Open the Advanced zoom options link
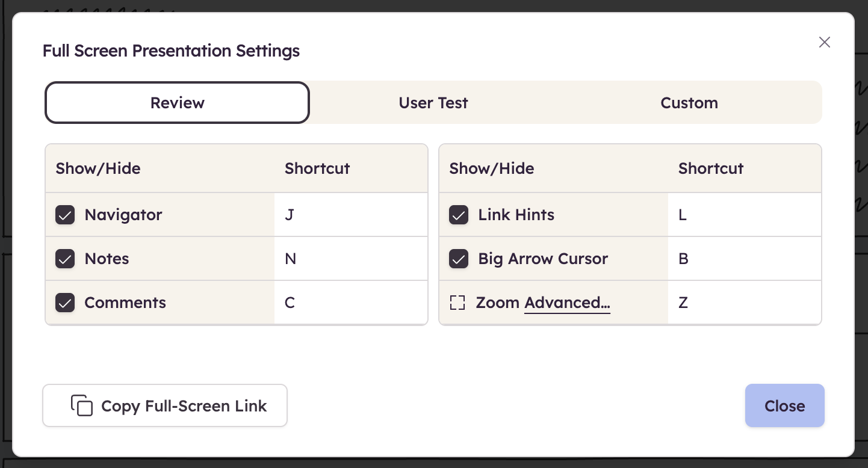The width and height of the screenshot is (868, 468). (567, 303)
